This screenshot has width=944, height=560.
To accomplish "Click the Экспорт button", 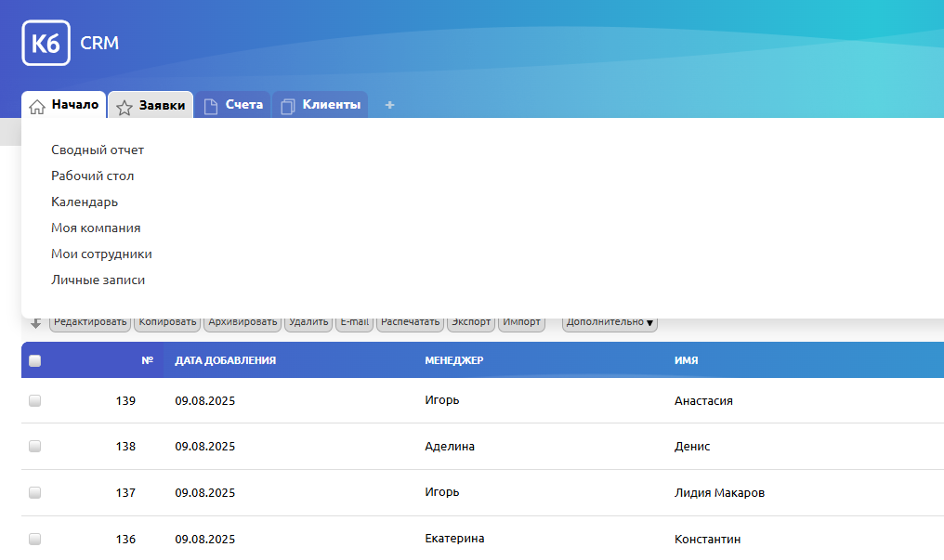I will (x=470, y=322).
